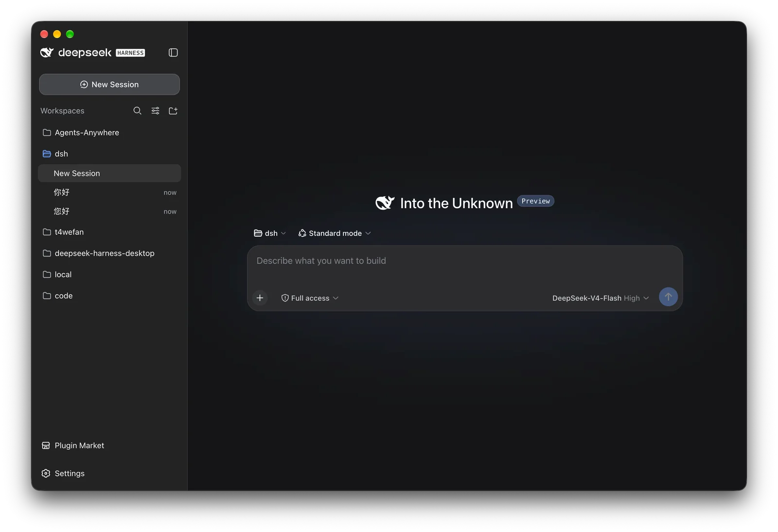Click the Plugin Market store icon
Image resolution: width=778 pixels, height=532 pixels.
point(46,445)
